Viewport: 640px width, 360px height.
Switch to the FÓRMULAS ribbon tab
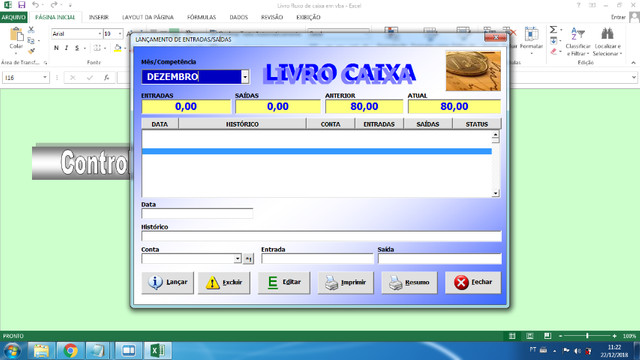[201, 17]
